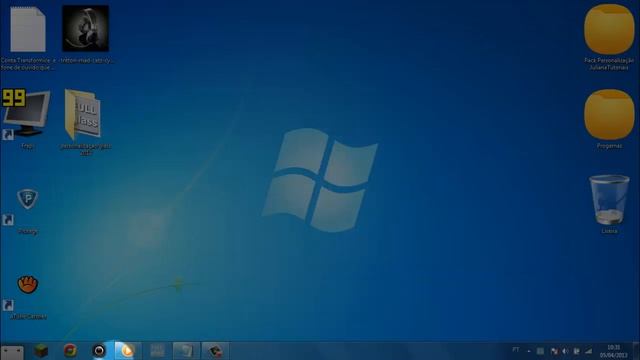The width and height of the screenshot is (640, 360).
Task: Open the network signal tray icon
Action: click(589, 351)
